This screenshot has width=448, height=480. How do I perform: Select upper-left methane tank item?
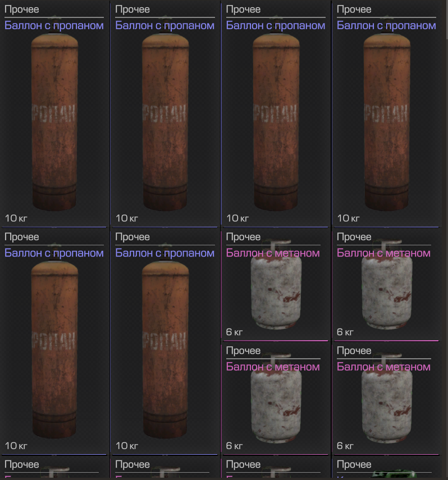pyautogui.click(x=276, y=285)
